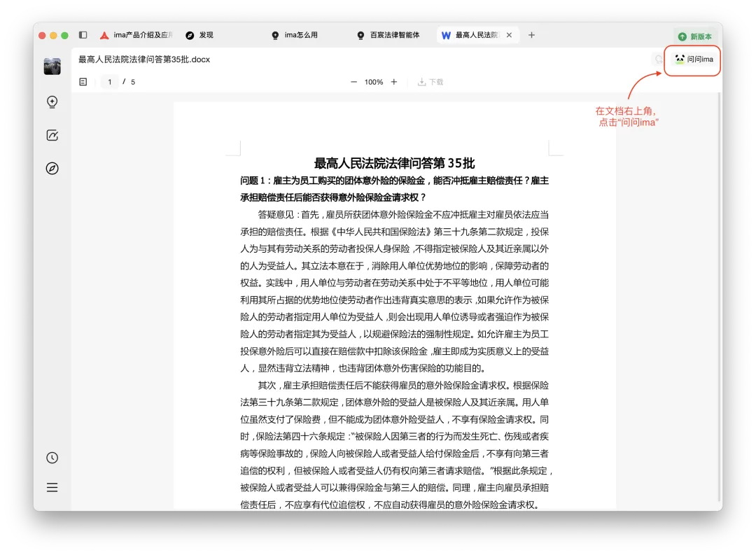The width and height of the screenshot is (756, 555).
Task: Open the 百宸法律智能体 tab
Action: click(388, 35)
